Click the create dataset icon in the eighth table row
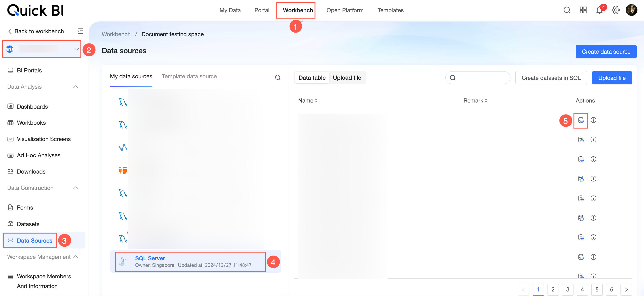 tap(581, 257)
